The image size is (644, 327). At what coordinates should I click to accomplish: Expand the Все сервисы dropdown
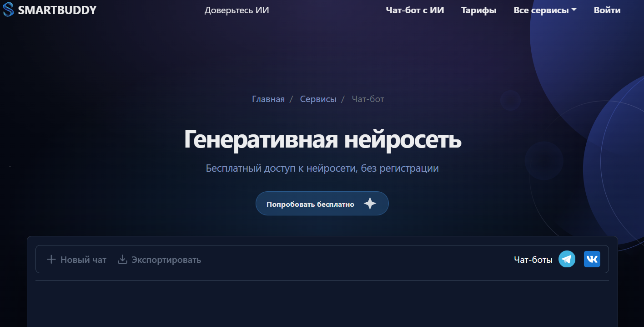click(545, 10)
